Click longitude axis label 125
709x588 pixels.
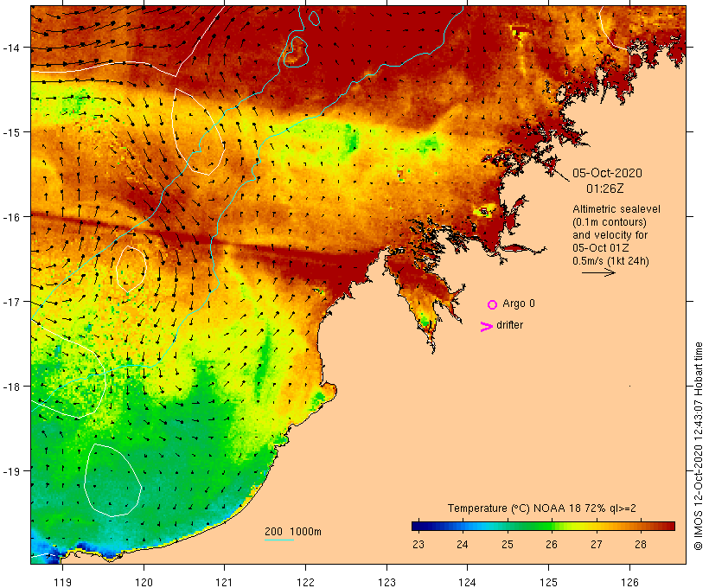(548, 582)
